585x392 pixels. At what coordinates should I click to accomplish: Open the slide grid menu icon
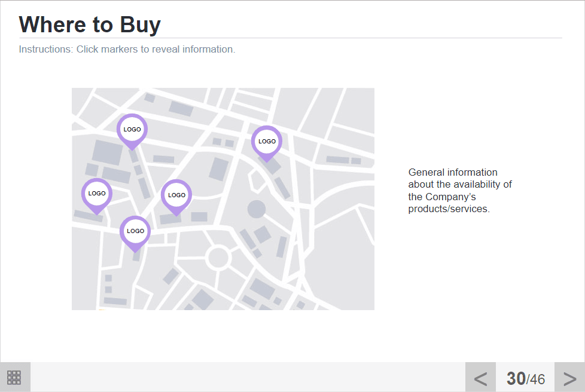point(14,377)
